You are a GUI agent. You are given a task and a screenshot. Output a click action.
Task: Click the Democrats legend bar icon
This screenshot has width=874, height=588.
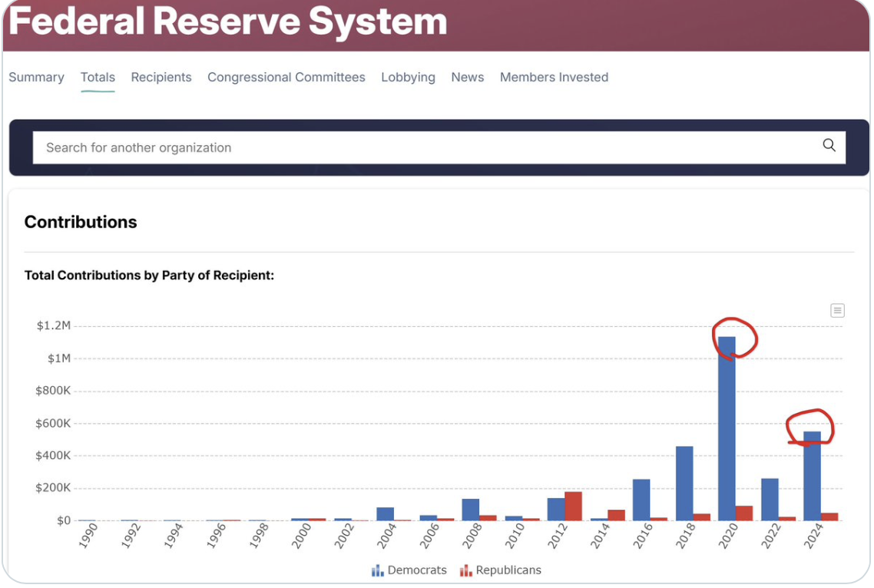click(x=377, y=570)
